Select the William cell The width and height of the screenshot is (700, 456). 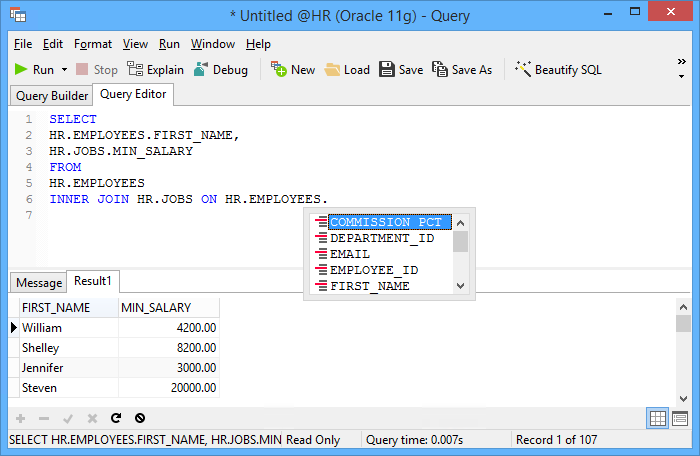coord(69,328)
